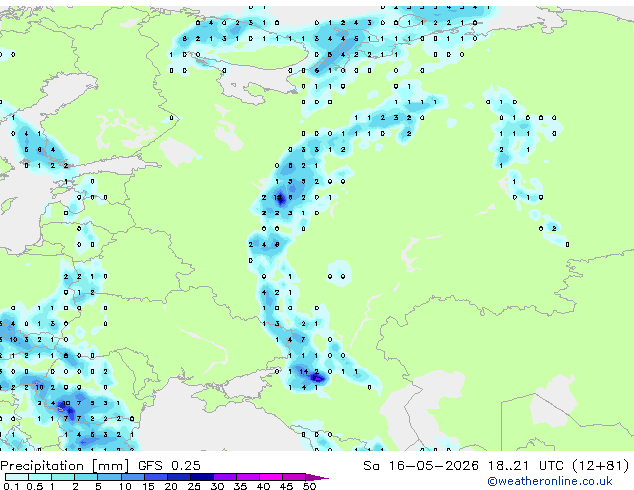Click the "(12+81)" forecast offset text

601,466
